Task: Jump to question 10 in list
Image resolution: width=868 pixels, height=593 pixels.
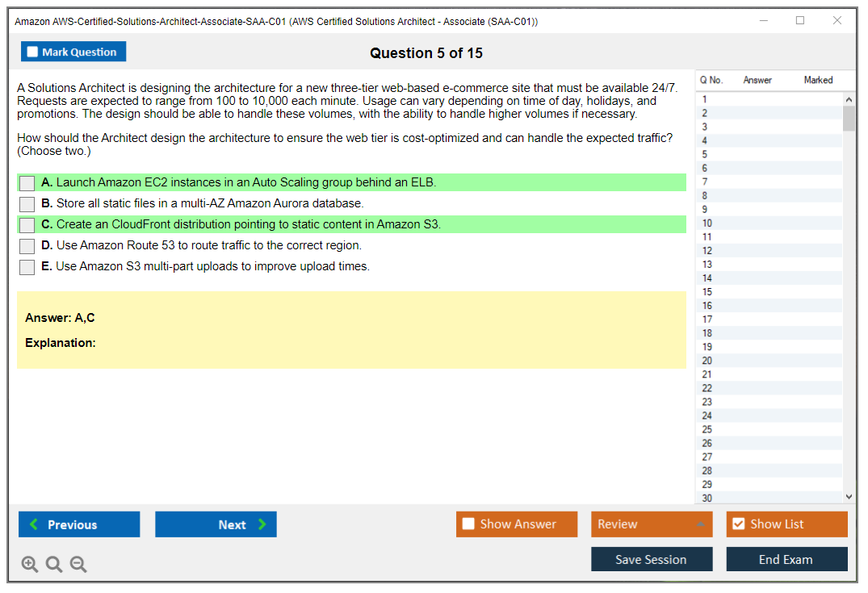Action: click(x=707, y=223)
